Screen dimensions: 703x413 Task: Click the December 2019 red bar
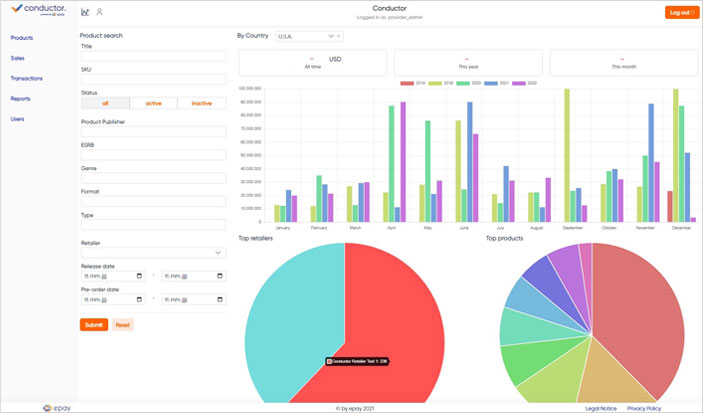pos(670,206)
